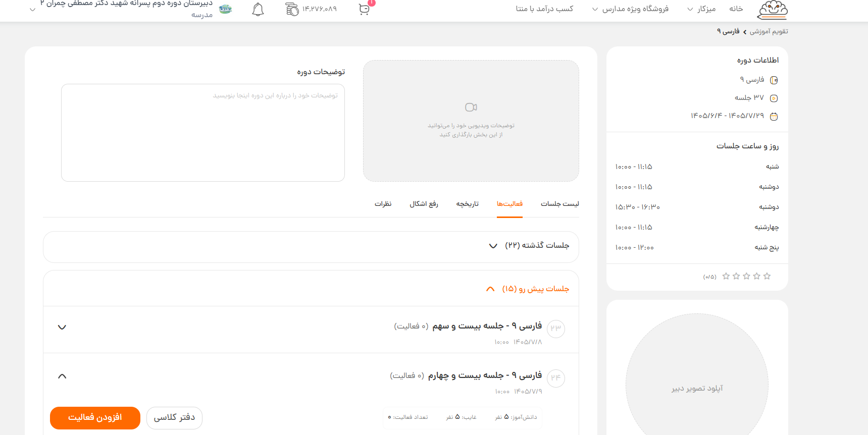The width and height of the screenshot is (868, 435).
Task: Click the دوشنبه ۱۵:۳۰ - ۱۶:۳۰ time row
Action: 697,207
